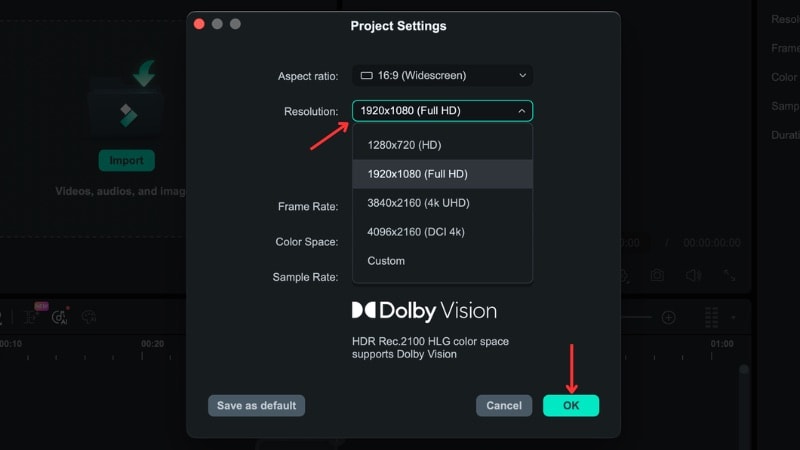Click the timeline zoom-in plus icon
Image resolution: width=800 pixels, height=450 pixels.
pyautogui.click(x=669, y=317)
